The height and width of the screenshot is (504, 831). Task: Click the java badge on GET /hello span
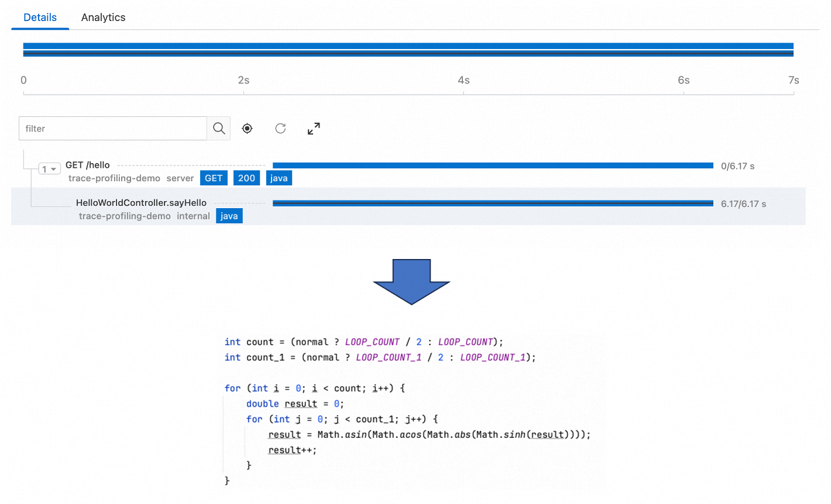(x=279, y=178)
